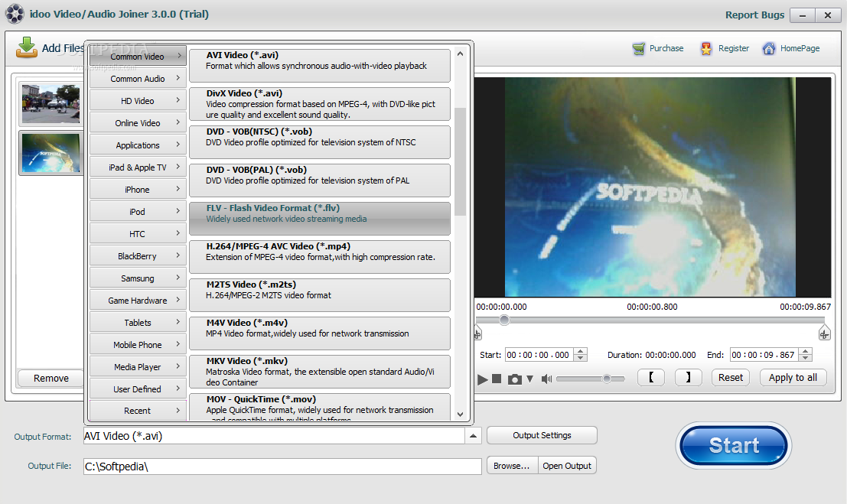847x504 pixels.
Task: Set end point with right bracket button
Action: click(x=688, y=378)
